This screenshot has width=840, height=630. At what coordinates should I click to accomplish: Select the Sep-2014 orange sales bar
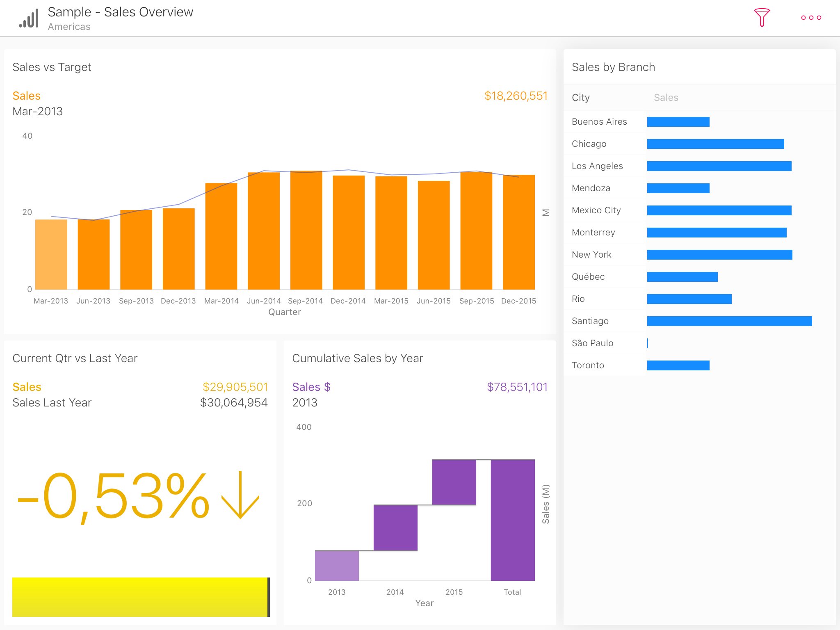click(306, 230)
